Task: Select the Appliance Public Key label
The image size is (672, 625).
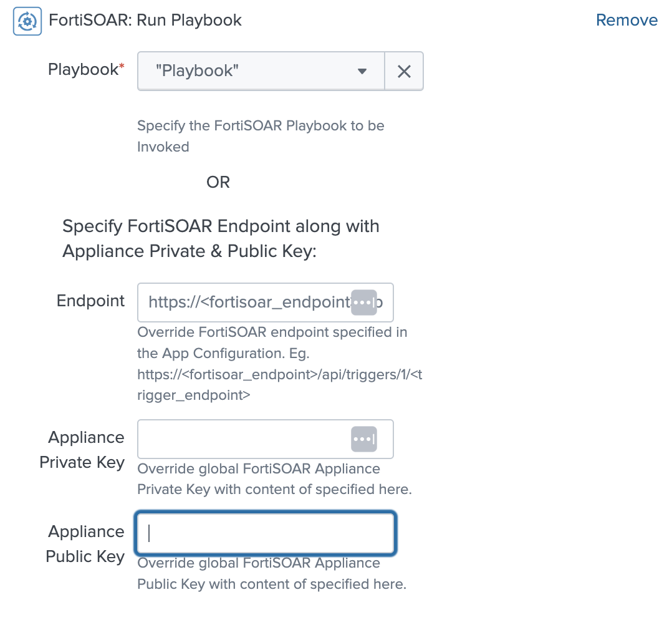Action: [85, 544]
